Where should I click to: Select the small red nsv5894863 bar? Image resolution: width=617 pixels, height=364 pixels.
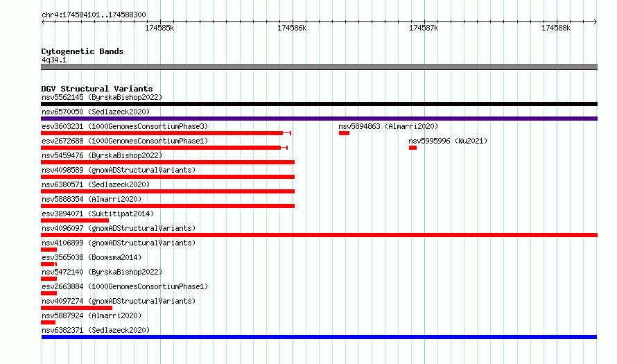(x=344, y=133)
